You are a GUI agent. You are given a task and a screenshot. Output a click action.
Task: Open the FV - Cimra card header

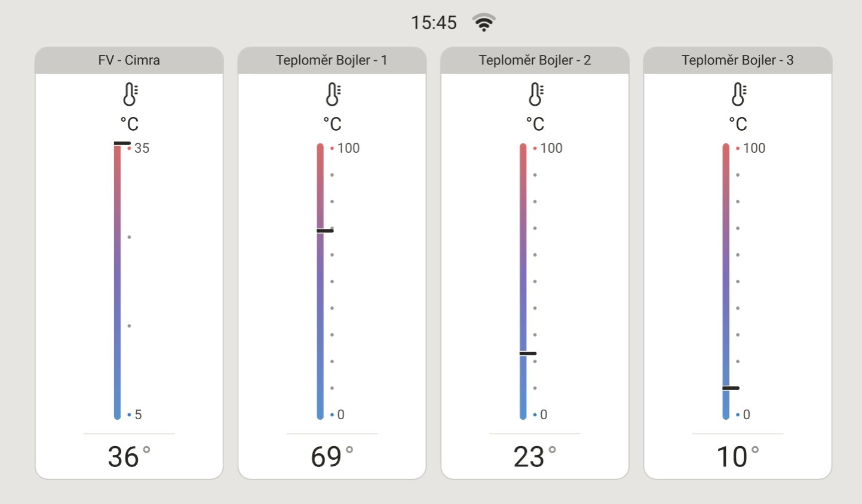point(129,60)
